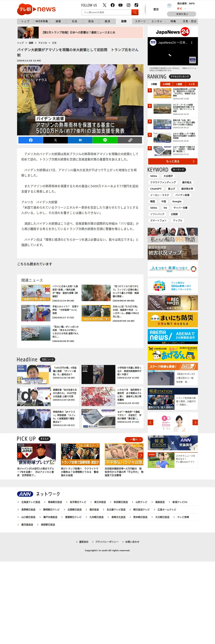The height and width of the screenshot is (644, 215).
Task: Open the トップ navigation tab
Action: coord(25,21)
